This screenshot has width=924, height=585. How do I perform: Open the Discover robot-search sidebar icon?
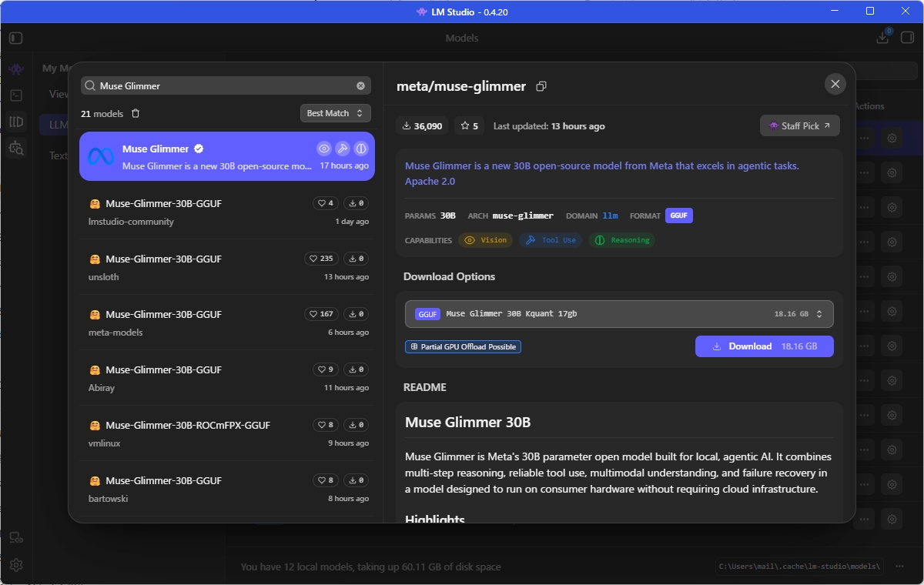[16, 148]
